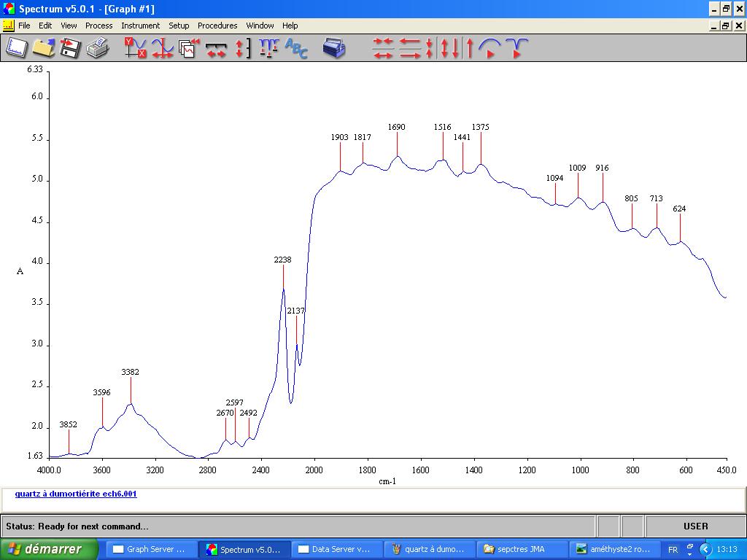
Task: Click the printer icon in toolbar
Action: 97,48
